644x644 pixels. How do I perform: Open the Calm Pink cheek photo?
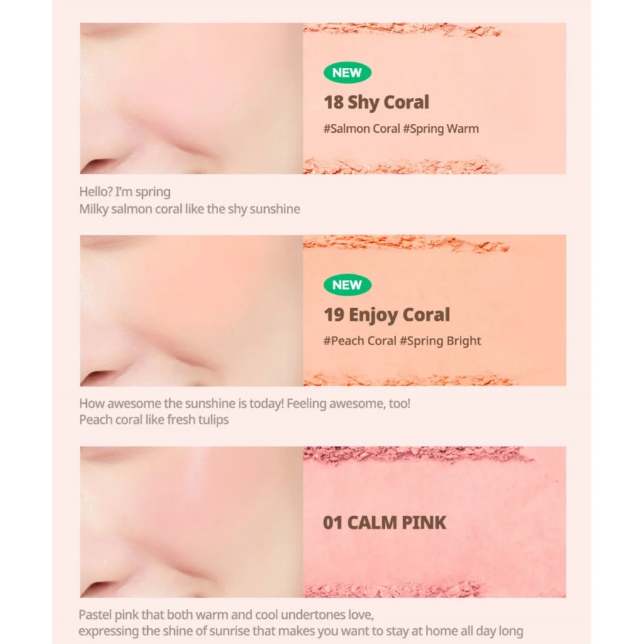[191, 522]
